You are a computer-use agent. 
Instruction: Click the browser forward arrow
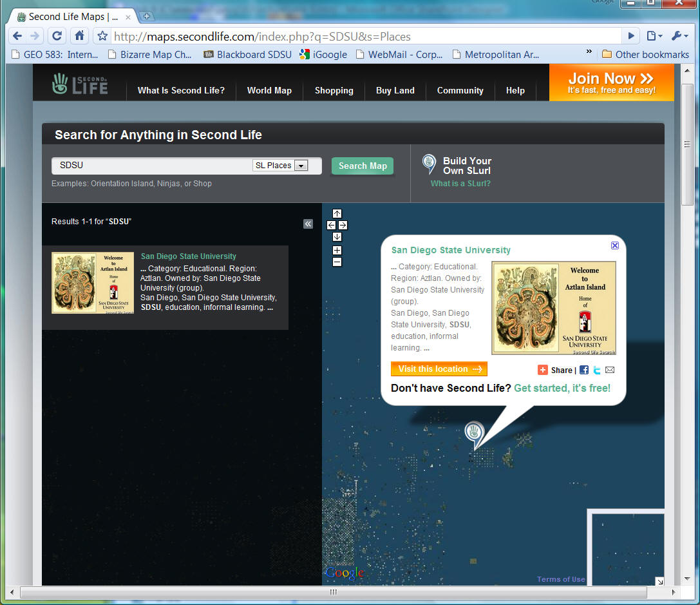point(35,35)
